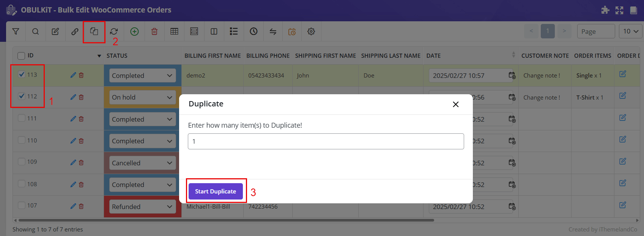Click the horizontal table scrollbar
644x236 pixels.
[x=226, y=220]
